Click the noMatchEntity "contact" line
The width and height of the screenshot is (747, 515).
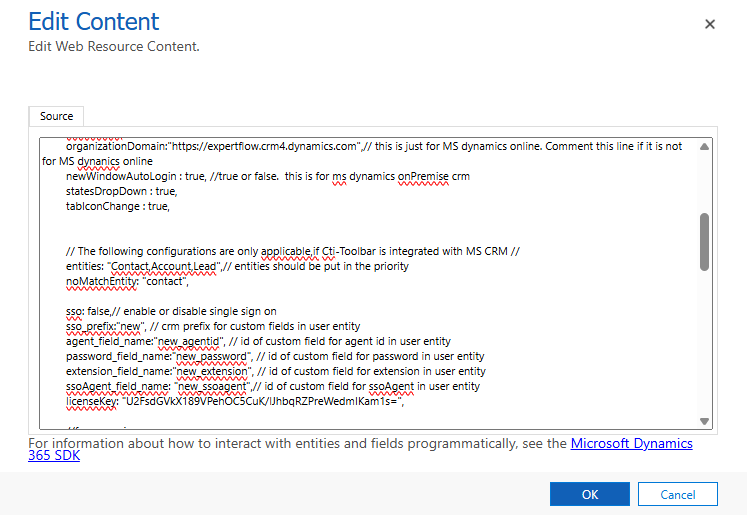(x=126, y=281)
